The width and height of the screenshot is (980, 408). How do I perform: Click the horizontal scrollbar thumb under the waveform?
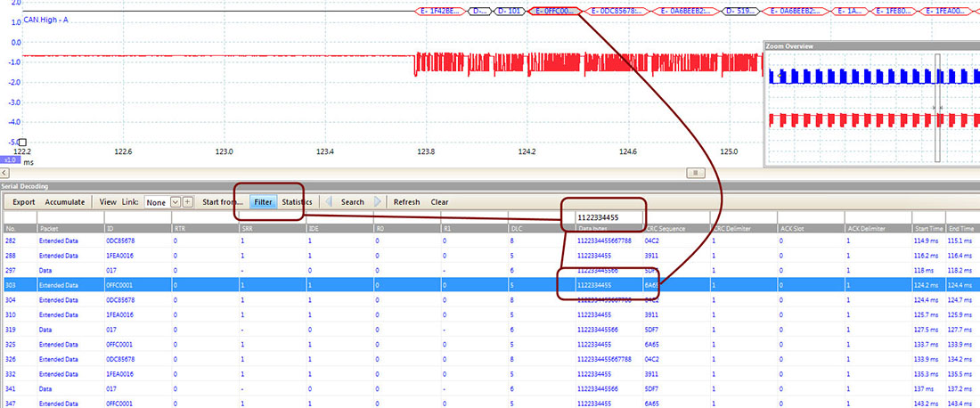coord(698,171)
